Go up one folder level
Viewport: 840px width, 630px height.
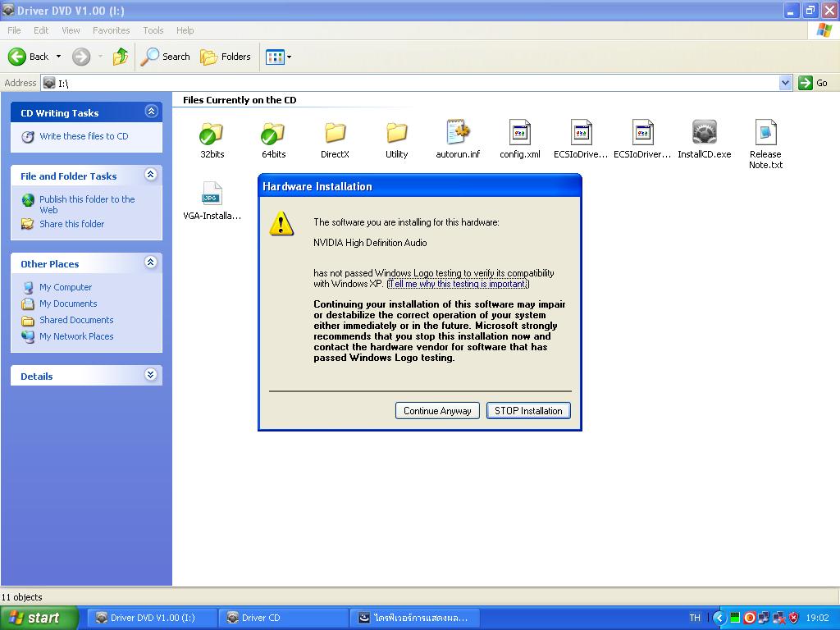point(121,57)
